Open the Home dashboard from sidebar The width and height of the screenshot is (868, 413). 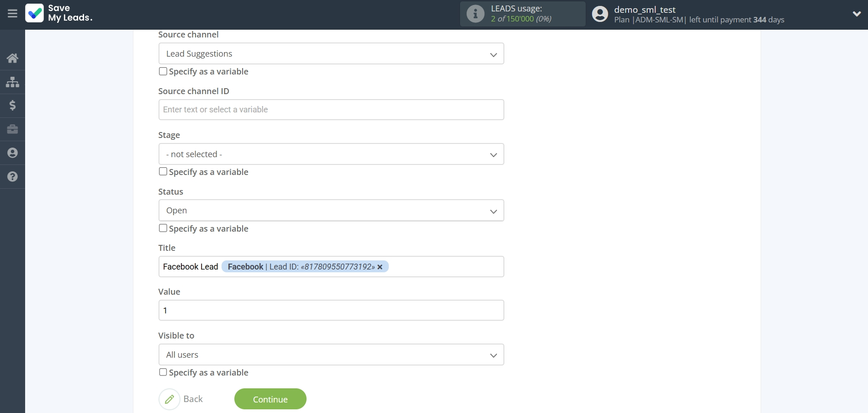(12, 58)
